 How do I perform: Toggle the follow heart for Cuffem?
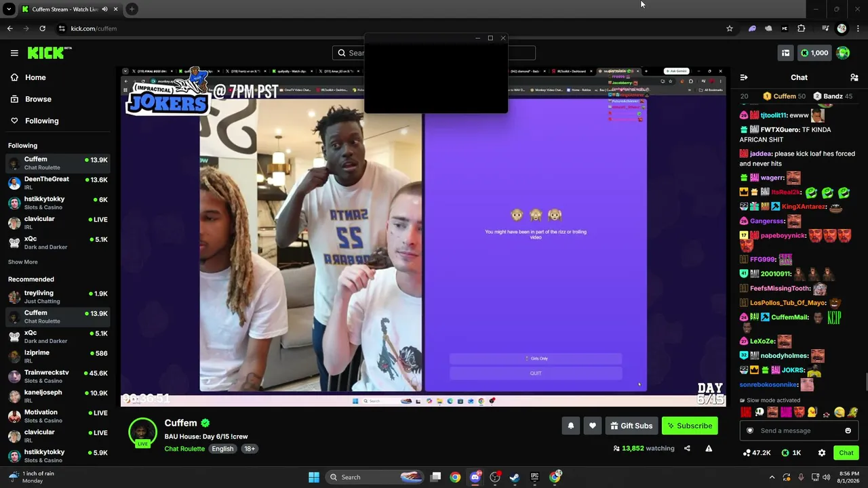click(593, 426)
